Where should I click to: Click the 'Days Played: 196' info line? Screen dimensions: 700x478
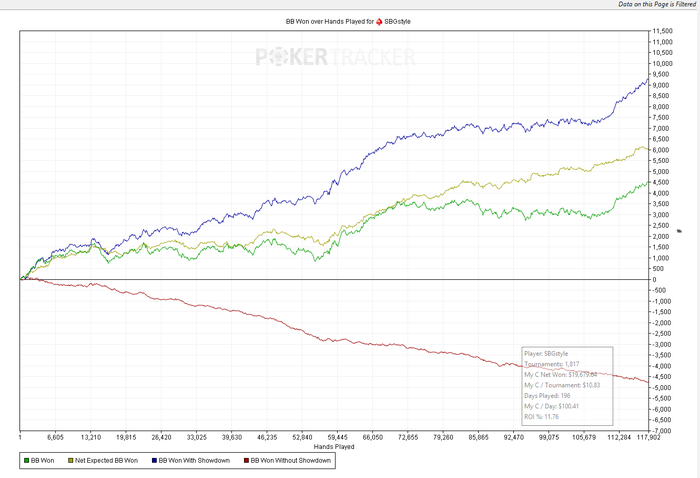547,396
